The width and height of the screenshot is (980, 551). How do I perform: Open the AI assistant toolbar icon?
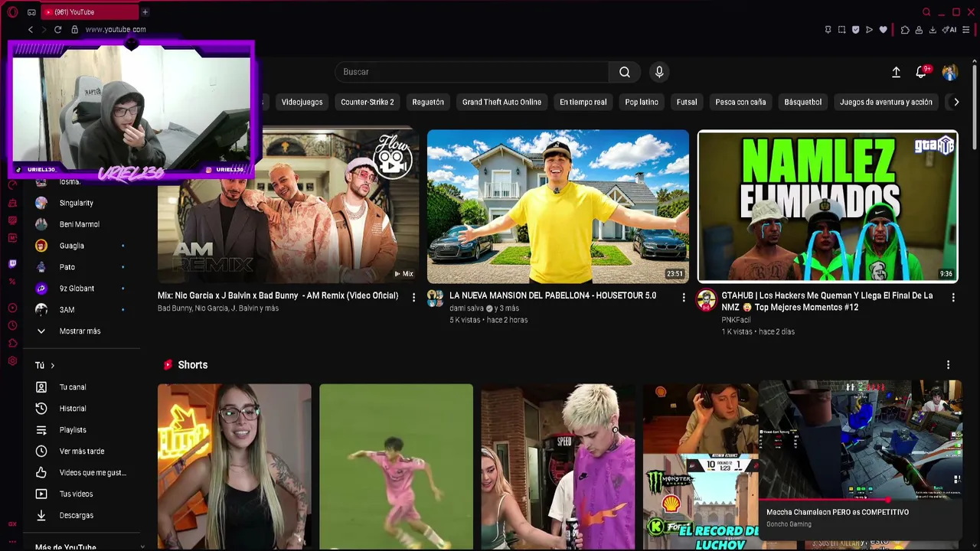[950, 30]
